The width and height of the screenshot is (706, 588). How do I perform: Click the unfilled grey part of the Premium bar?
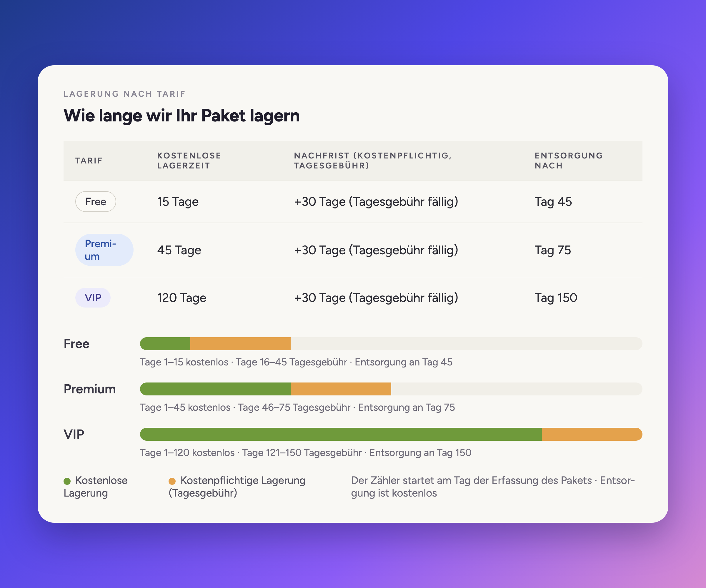(517, 389)
